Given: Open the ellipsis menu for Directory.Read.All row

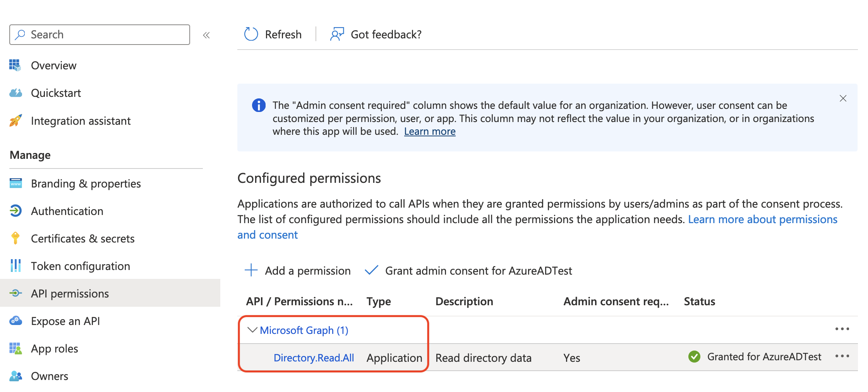Looking at the screenshot, I should (842, 355).
